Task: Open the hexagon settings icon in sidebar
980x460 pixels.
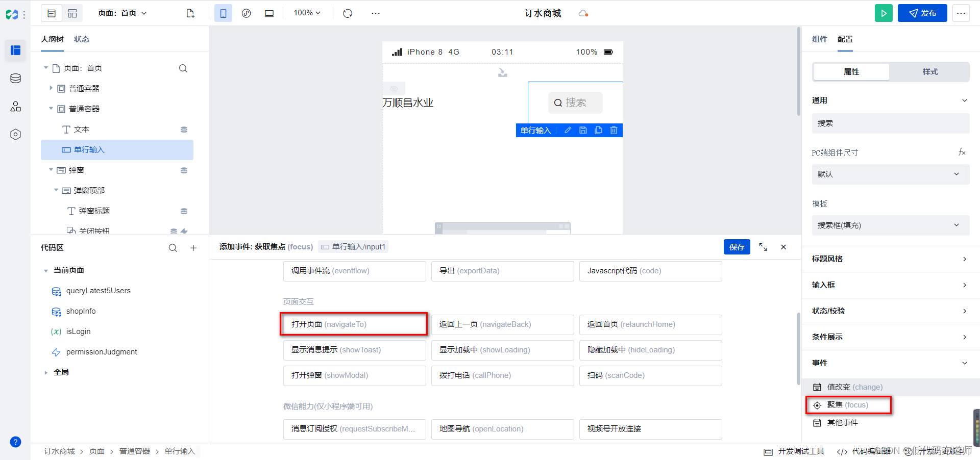Action: (15, 134)
